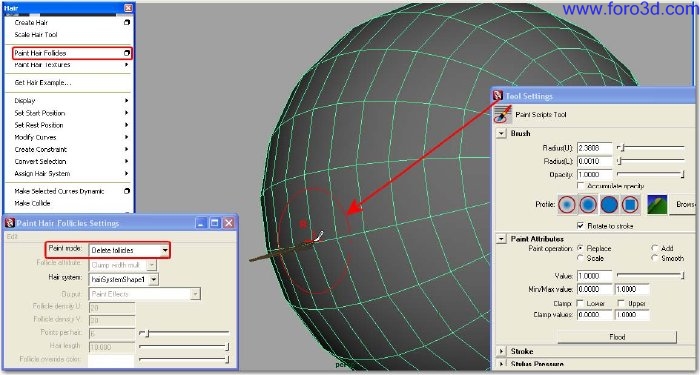
Task: Expand the Stroke section
Action: click(501, 351)
